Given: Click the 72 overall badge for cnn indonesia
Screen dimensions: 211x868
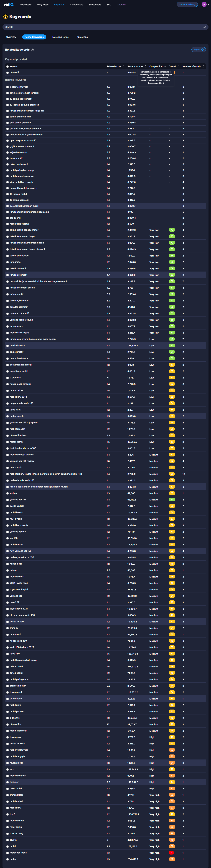Looking at the screenshot, I should click(x=172, y=345).
